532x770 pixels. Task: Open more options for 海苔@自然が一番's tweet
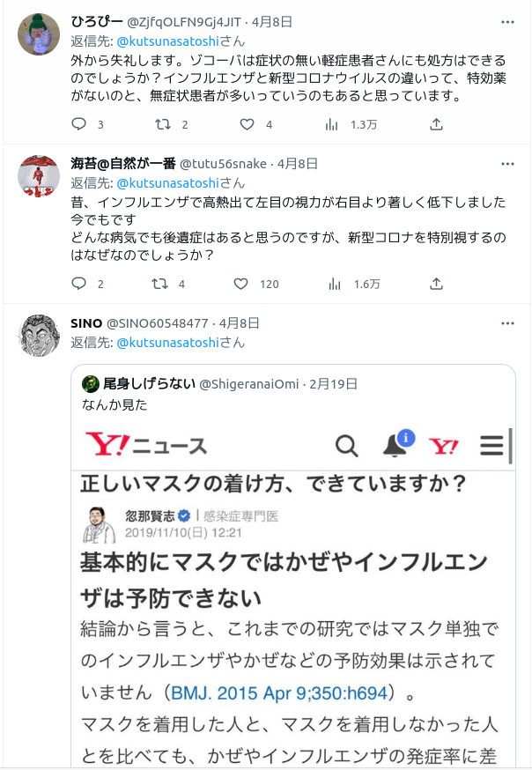507,164
